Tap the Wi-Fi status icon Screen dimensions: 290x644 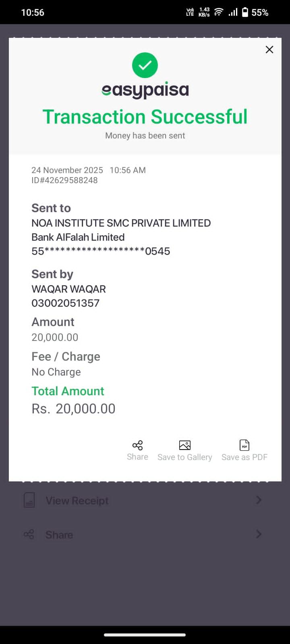point(218,12)
